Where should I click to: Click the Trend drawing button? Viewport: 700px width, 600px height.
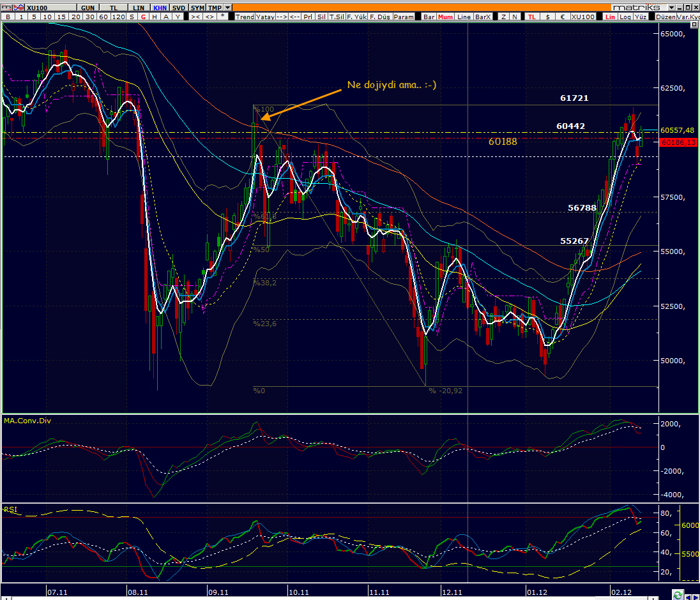click(245, 17)
